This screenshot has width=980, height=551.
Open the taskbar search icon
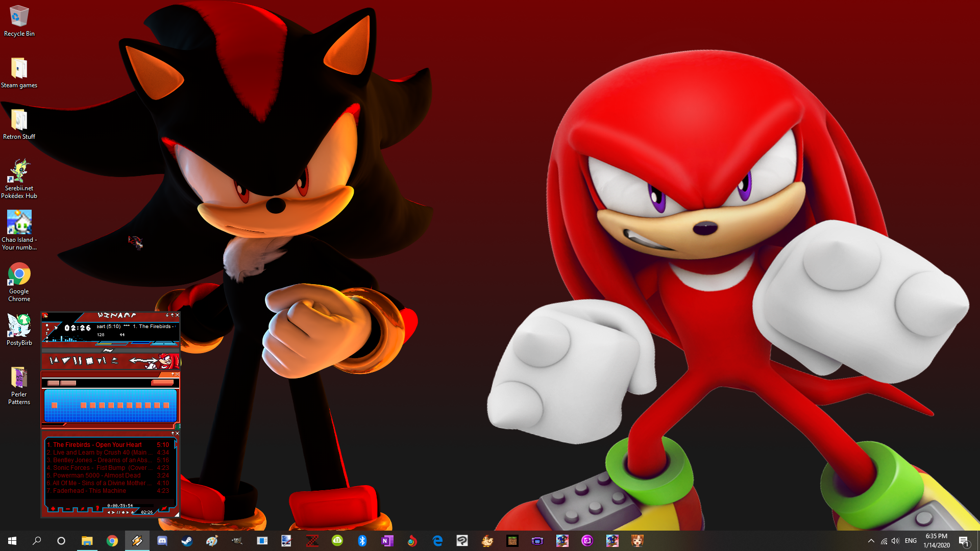click(x=37, y=541)
